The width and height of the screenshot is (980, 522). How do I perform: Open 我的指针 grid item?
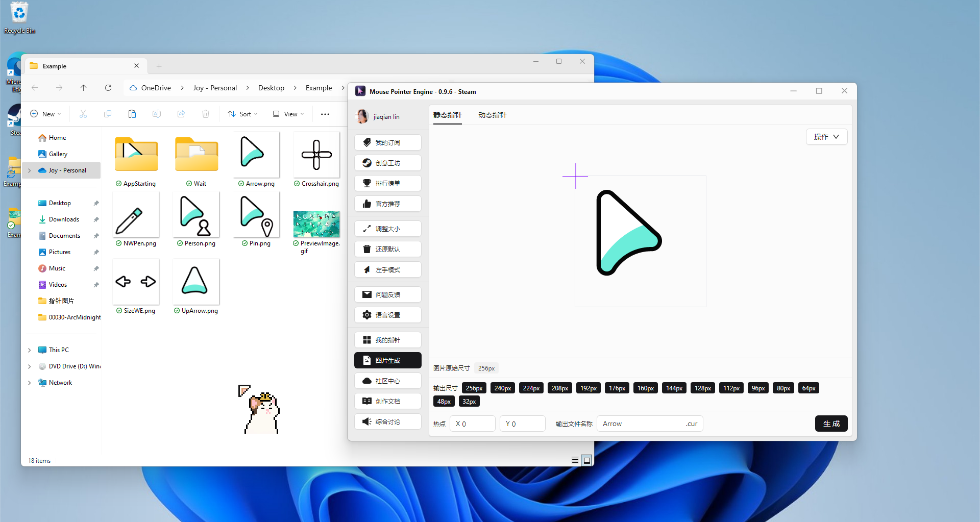tap(387, 340)
